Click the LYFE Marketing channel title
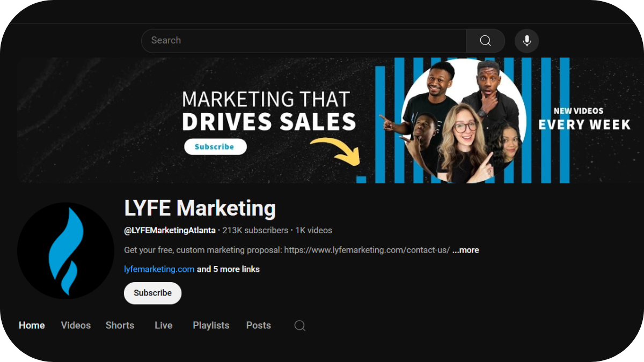Screen dimensions: 644x362 tap(200, 208)
